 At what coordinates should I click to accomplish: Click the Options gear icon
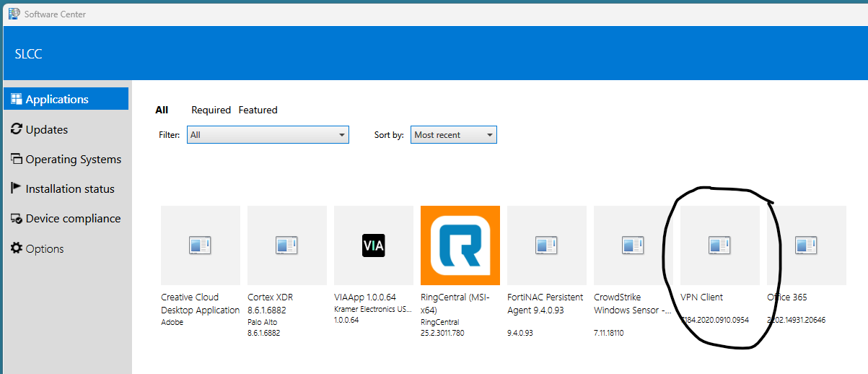[x=17, y=248]
